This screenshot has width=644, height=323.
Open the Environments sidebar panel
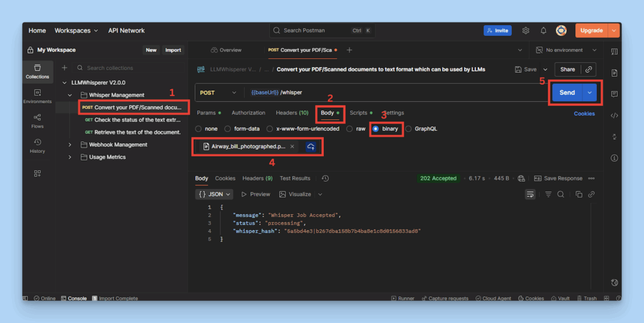[37, 96]
